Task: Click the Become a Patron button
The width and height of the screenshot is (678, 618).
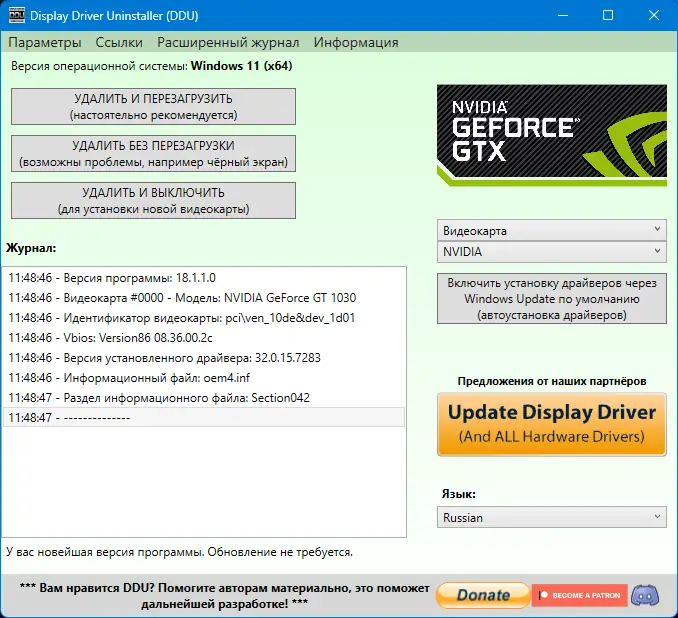Action: [579, 596]
